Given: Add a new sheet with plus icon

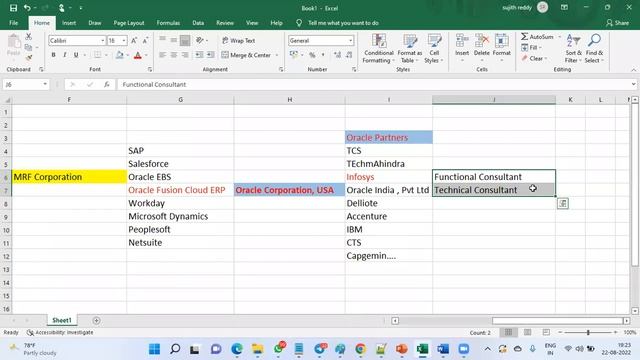Looking at the screenshot, I should point(96,320).
